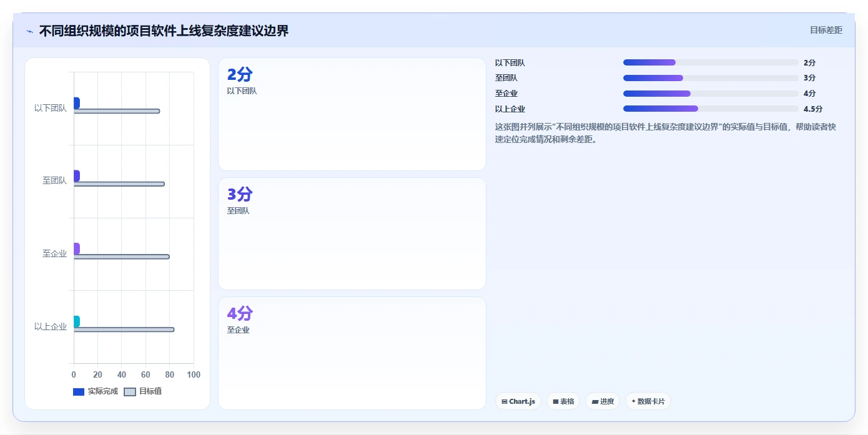Click the 2分 value at the progress row's end
Screen dimensions: 868x435
pos(809,63)
